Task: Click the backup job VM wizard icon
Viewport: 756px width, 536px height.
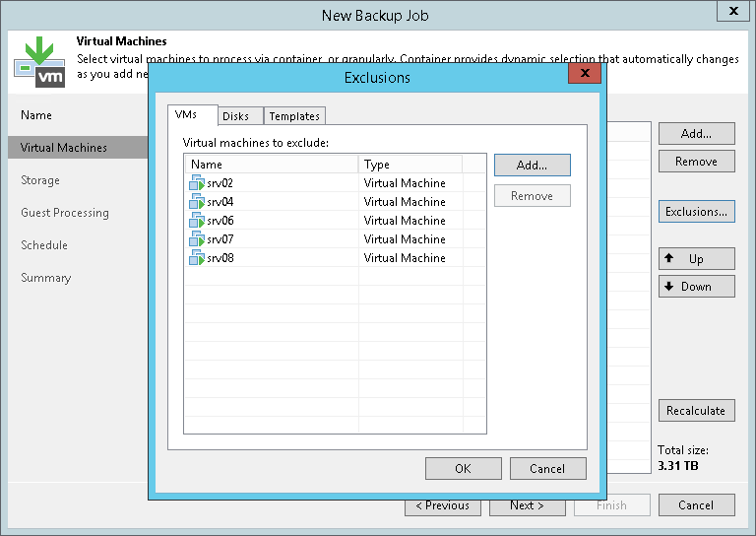Action: (39, 62)
